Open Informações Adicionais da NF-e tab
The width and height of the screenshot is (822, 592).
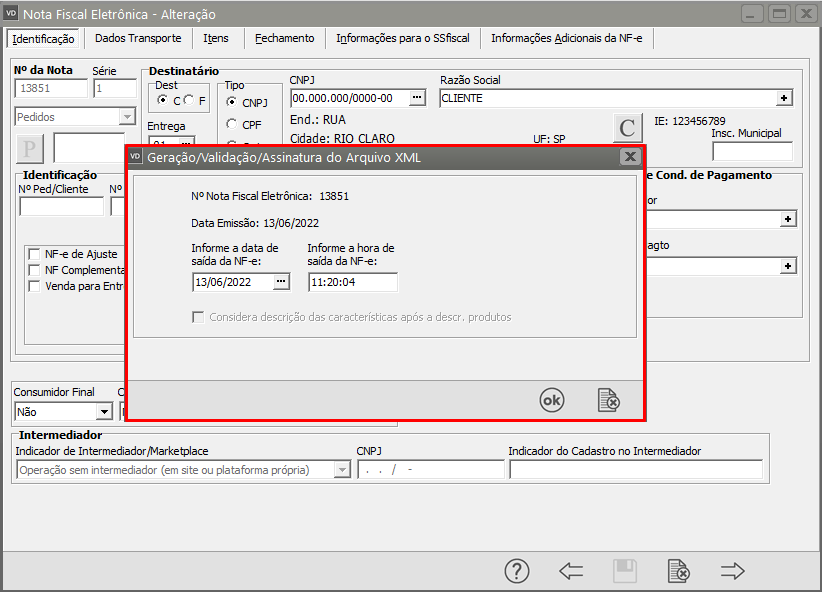(566, 38)
